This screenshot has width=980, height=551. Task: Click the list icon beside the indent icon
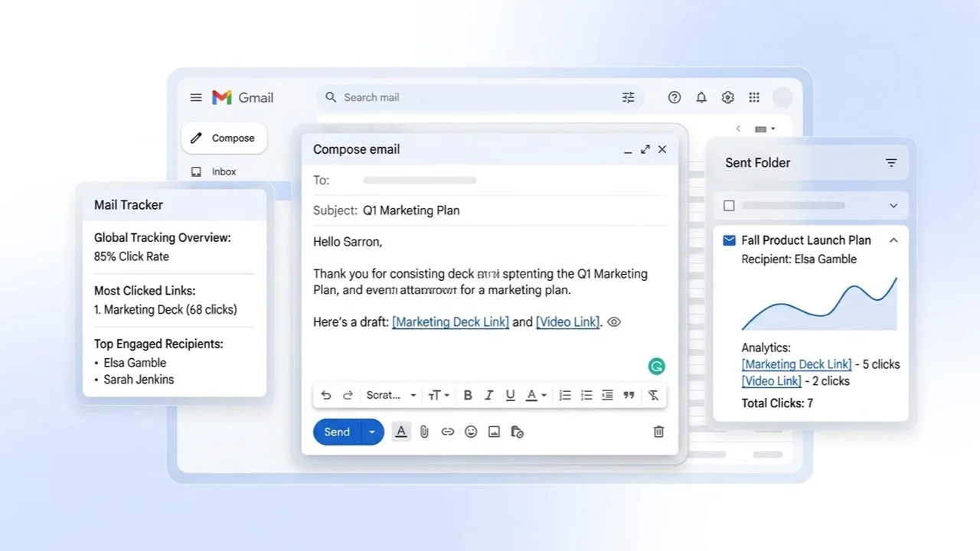pyautogui.click(x=586, y=395)
